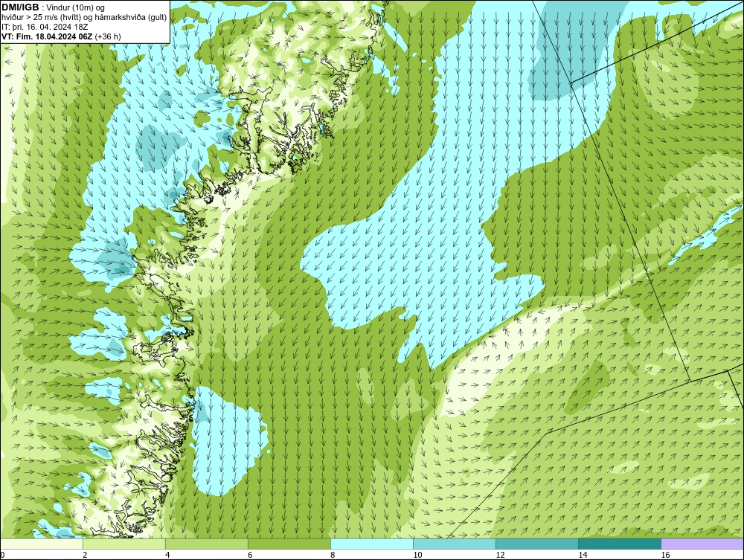Click the 6–8 m/s legend color swatch
Viewport: 744px width, 560px height.
pyautogui.click(x=289, y=544)
